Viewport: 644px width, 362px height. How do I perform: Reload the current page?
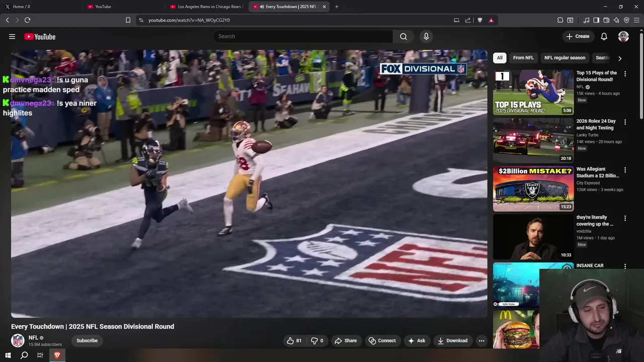coord(27,20)
